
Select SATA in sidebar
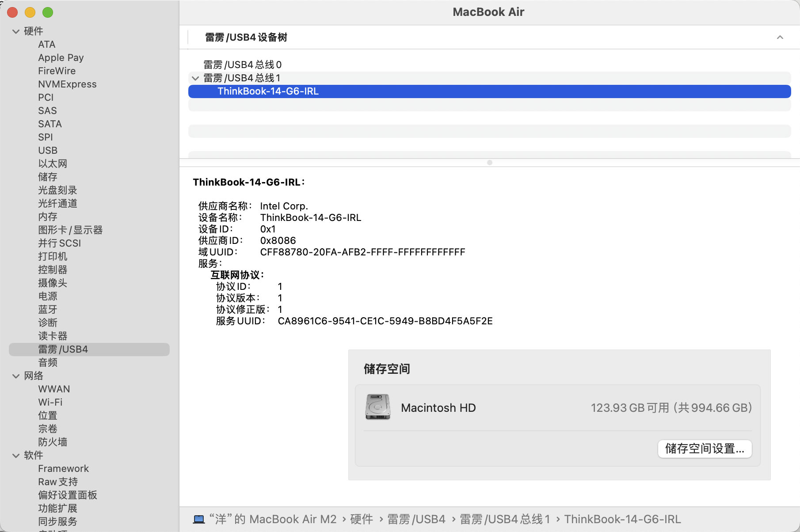point(50,124)
